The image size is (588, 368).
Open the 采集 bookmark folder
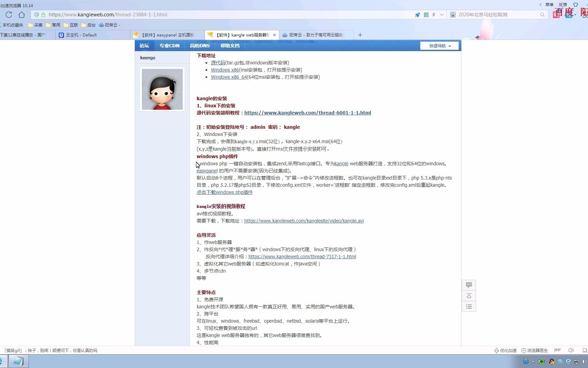coord(35,25)
